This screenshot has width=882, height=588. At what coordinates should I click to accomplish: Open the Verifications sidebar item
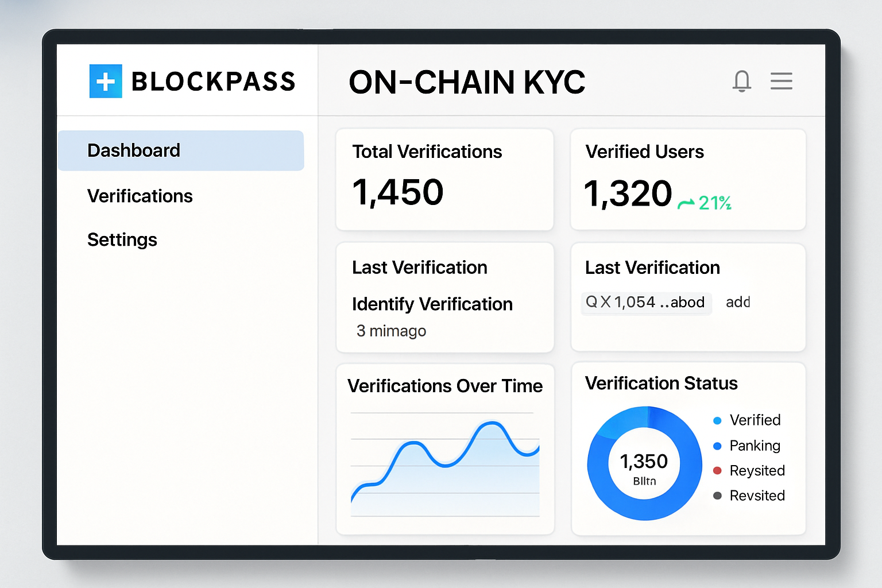coord(140,196)
